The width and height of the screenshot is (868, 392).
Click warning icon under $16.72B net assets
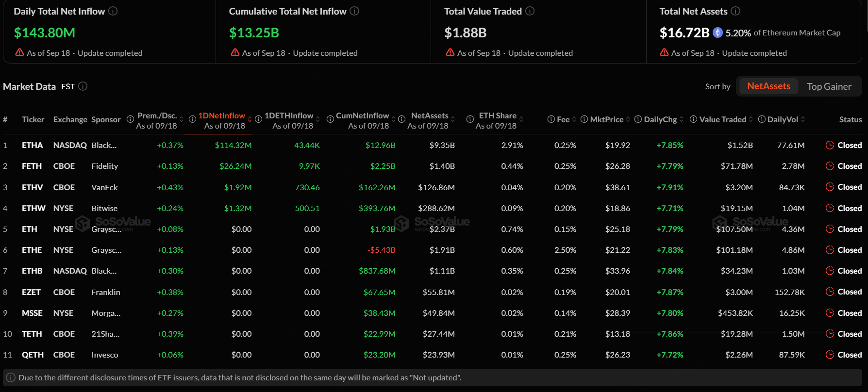[x=664, y=52]
